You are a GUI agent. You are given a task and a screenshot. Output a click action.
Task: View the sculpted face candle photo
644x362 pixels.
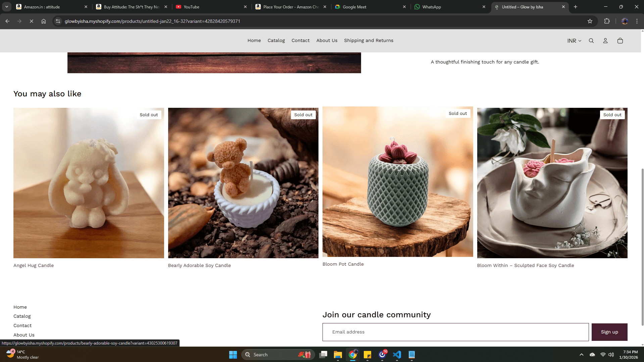click(552, 183)
